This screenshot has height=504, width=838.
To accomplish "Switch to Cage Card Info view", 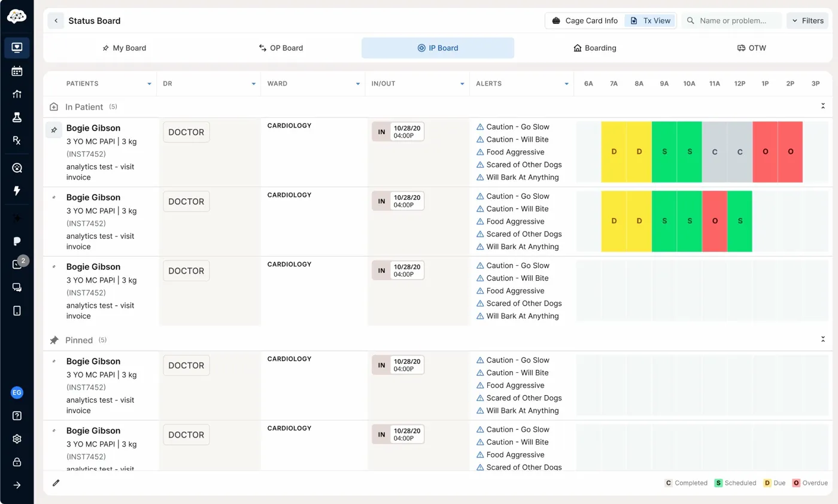I will [585, 21].
